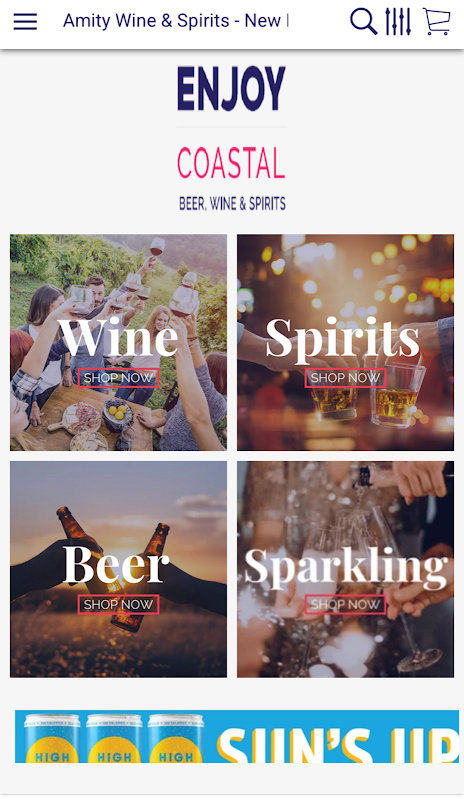The image size is (464, 800).
Task: Tap the large Spirits heading text
Action: 343,339
